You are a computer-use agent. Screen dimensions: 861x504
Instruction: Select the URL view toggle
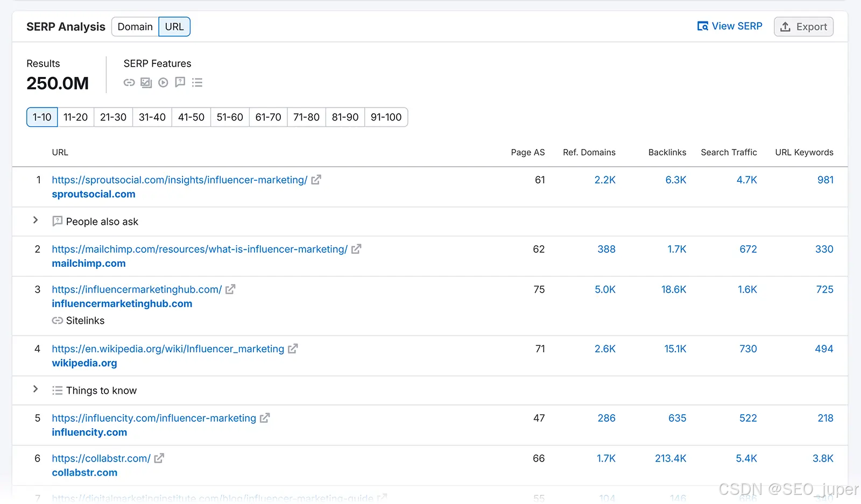click(x=174, y=27)
